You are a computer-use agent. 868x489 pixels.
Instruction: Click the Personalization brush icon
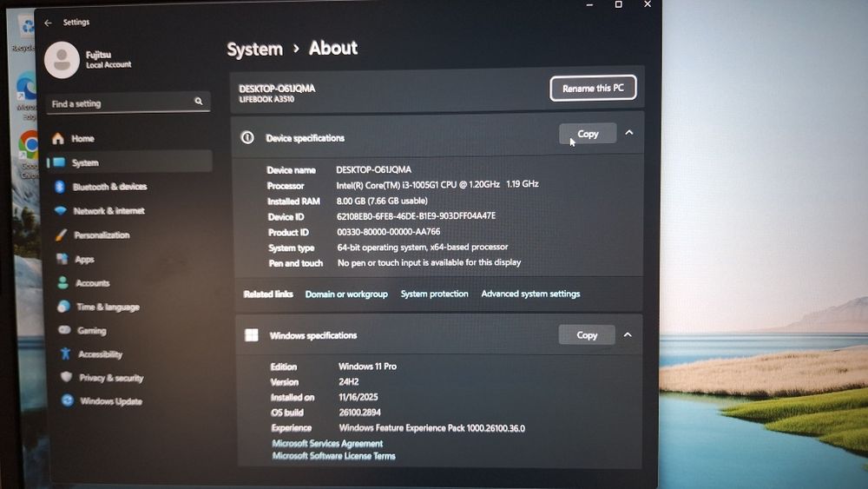click(x=61, y=235)
